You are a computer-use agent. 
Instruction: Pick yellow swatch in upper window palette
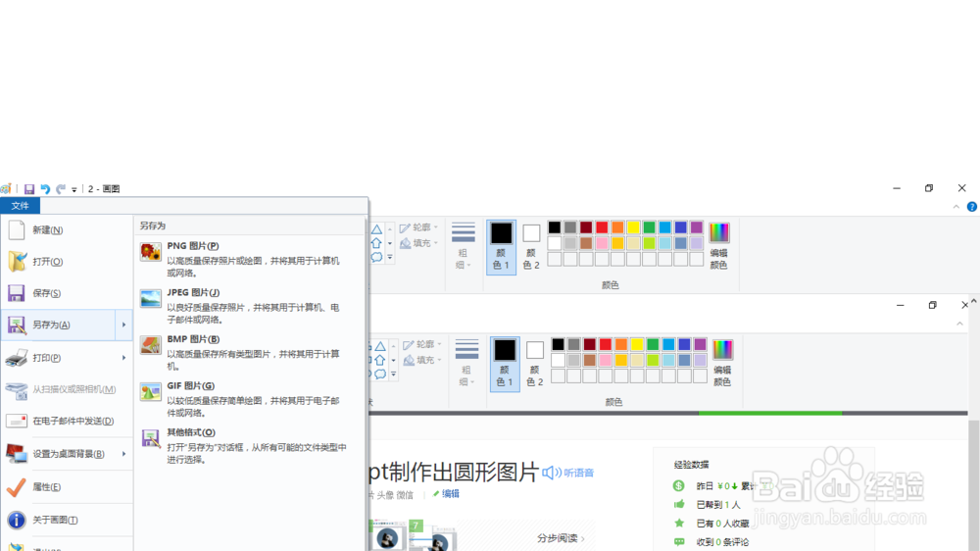(633, 227)
